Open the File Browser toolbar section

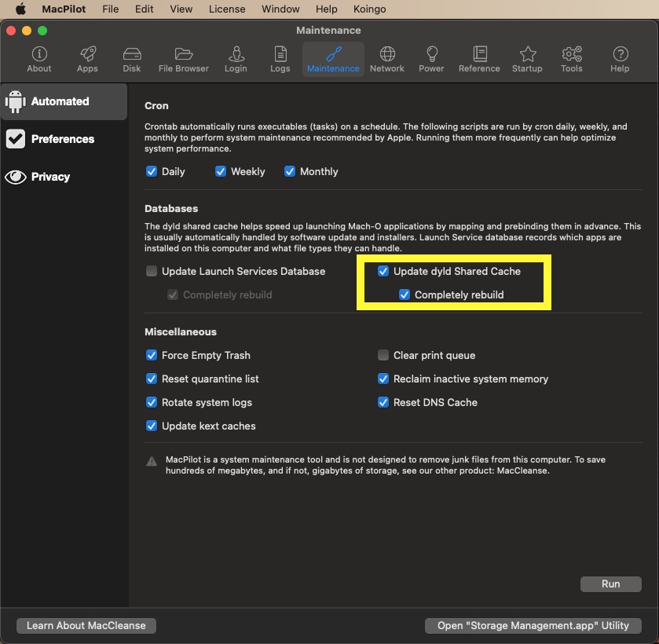tap(184, 59)
